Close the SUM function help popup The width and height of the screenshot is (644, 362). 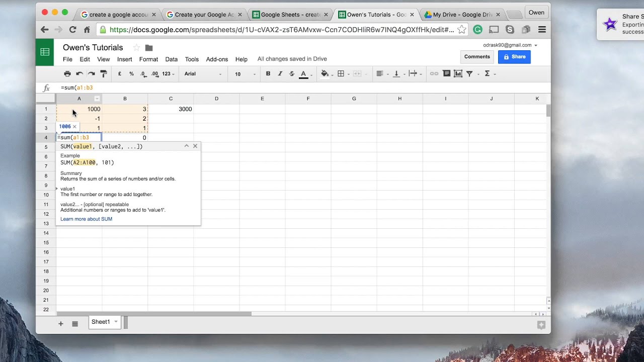[195, 146]
